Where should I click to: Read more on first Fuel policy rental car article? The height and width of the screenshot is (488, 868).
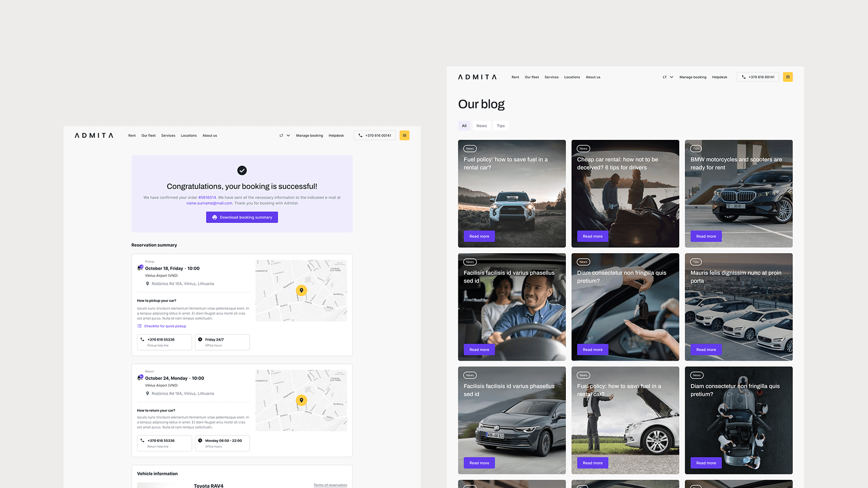(479, 236)
